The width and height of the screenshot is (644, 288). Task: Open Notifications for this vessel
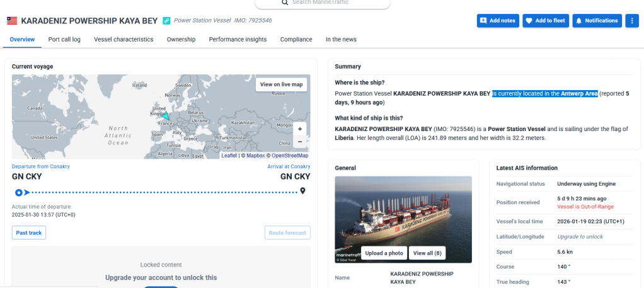click(x=596, y=21)
